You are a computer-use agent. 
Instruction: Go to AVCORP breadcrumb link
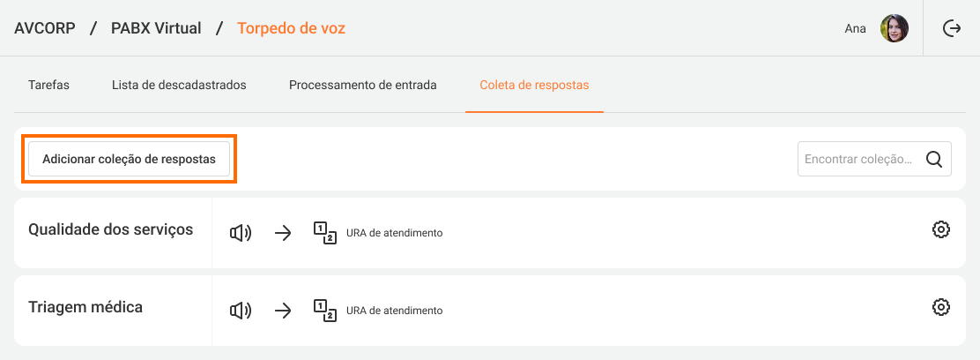click(44, 28)
